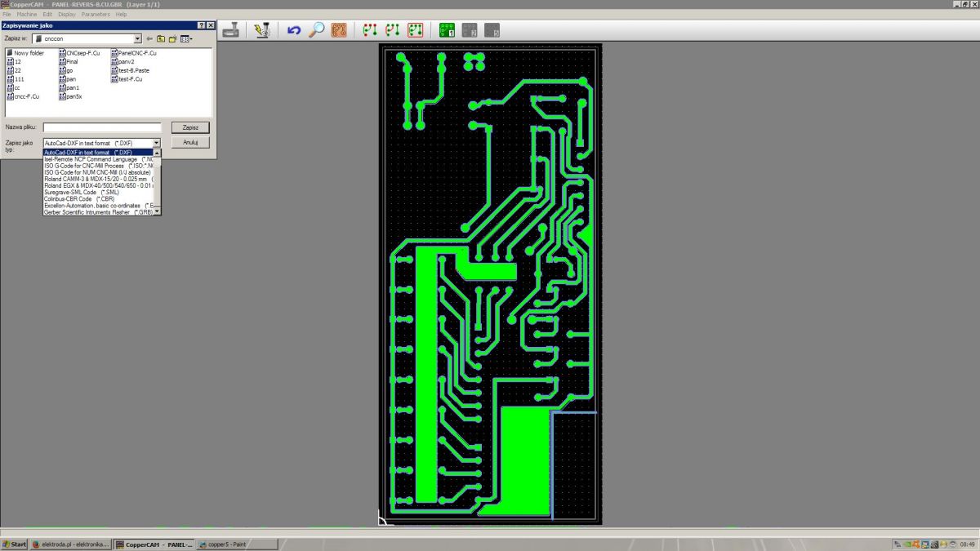Select the green layer 1 icon
This screenshot has width=980, height=551.
tap(447, 30)
